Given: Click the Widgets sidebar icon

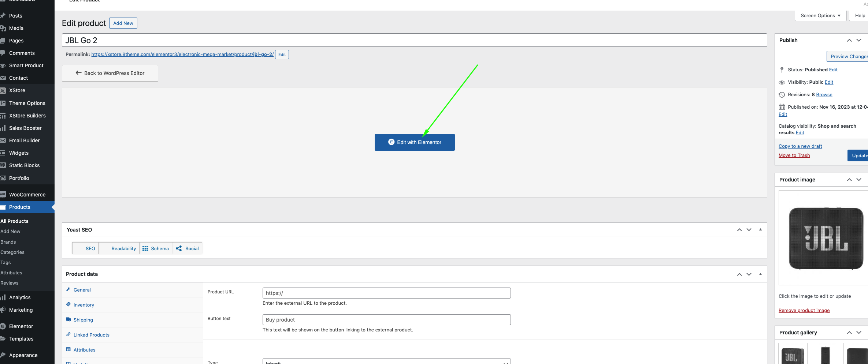Looking at the screenshot, I should (x=3, y=153).
